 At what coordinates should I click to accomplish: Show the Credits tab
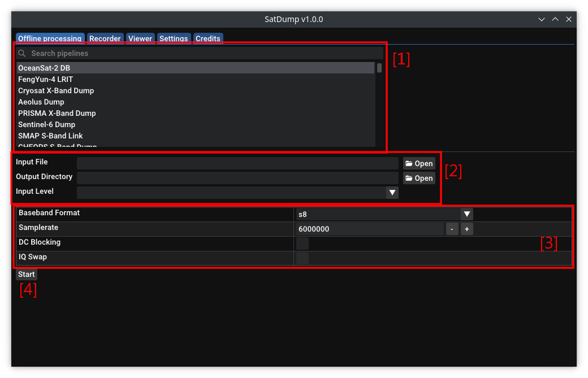(207, 38)
